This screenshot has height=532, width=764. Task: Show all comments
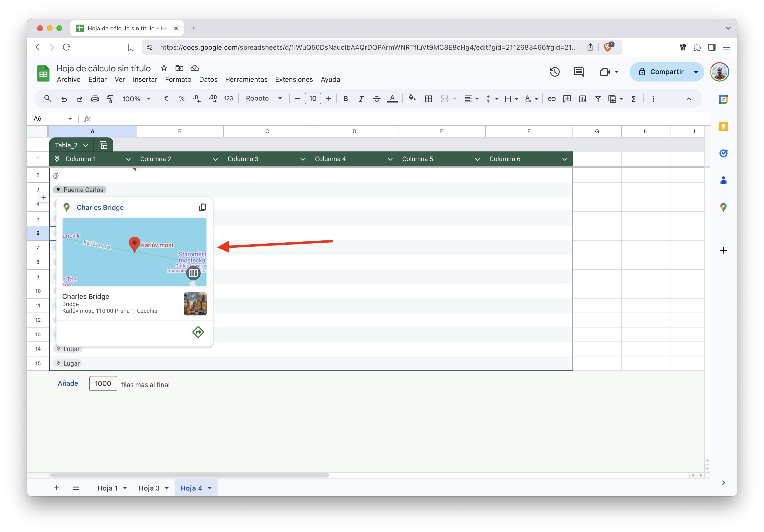point(579,72)
